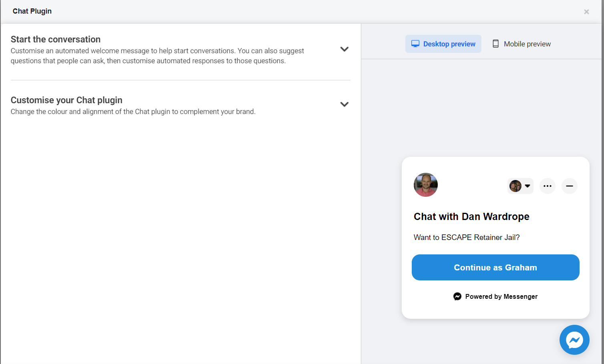
Task: Click the greeting Want to ESCAPE Retainer Jail
Action: [466, 237]
